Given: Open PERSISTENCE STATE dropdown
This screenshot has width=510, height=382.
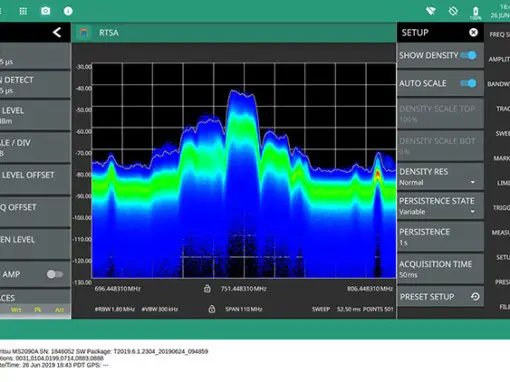Looking at the screenshot, I should tap(440, 206).
